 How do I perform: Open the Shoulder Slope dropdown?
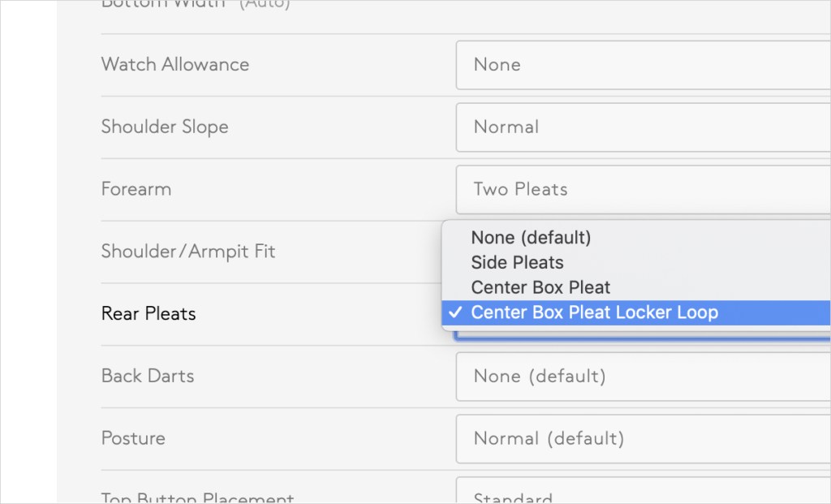point(641,127)
